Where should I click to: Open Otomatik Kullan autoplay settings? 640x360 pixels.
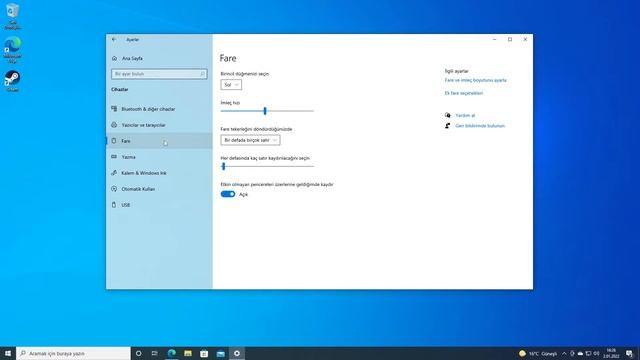(159, 189)
